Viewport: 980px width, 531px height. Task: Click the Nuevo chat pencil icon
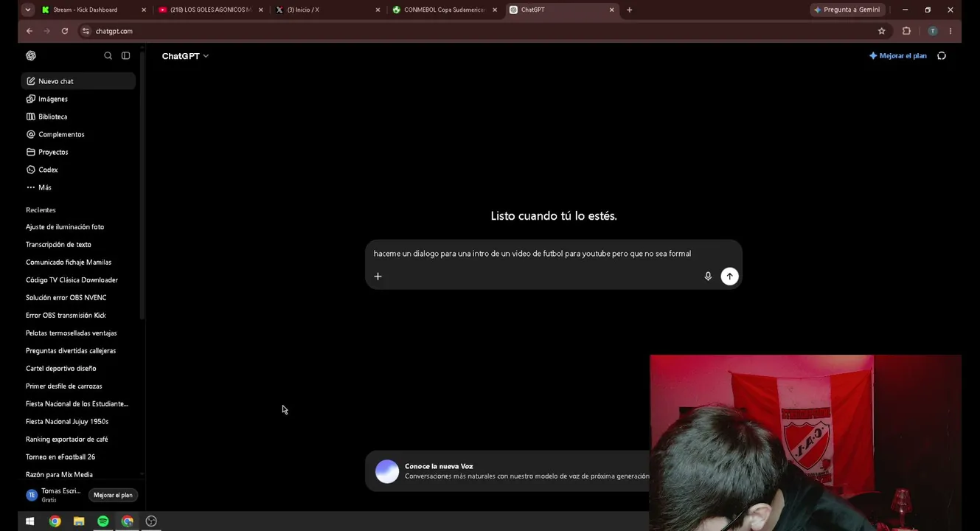tap(31, 81)
